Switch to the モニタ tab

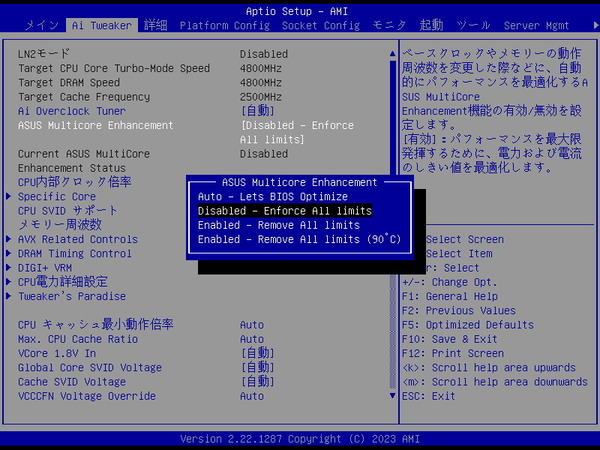tap(389, 26)
